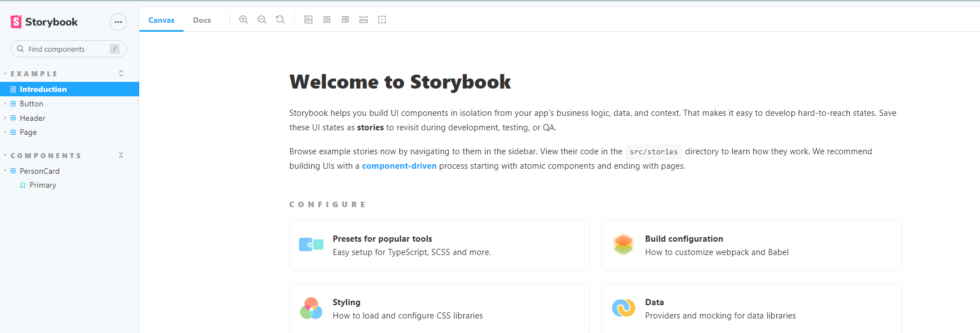Click the Data swirl icon
Screen dimensions: 980x333
click(624, 307)
